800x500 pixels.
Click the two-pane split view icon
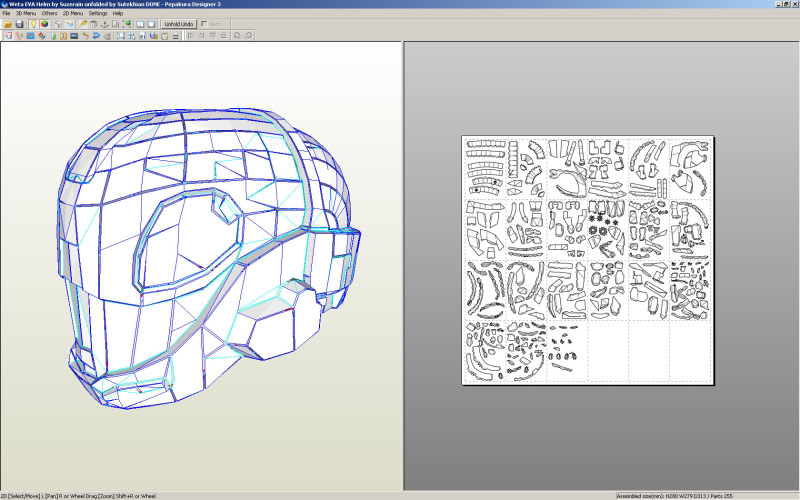[139, 24]
